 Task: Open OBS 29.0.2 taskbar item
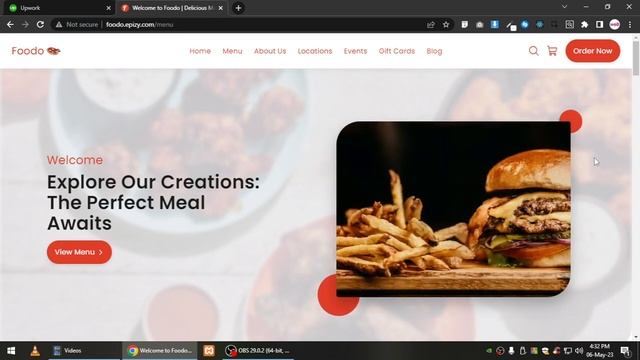point(258,351)
